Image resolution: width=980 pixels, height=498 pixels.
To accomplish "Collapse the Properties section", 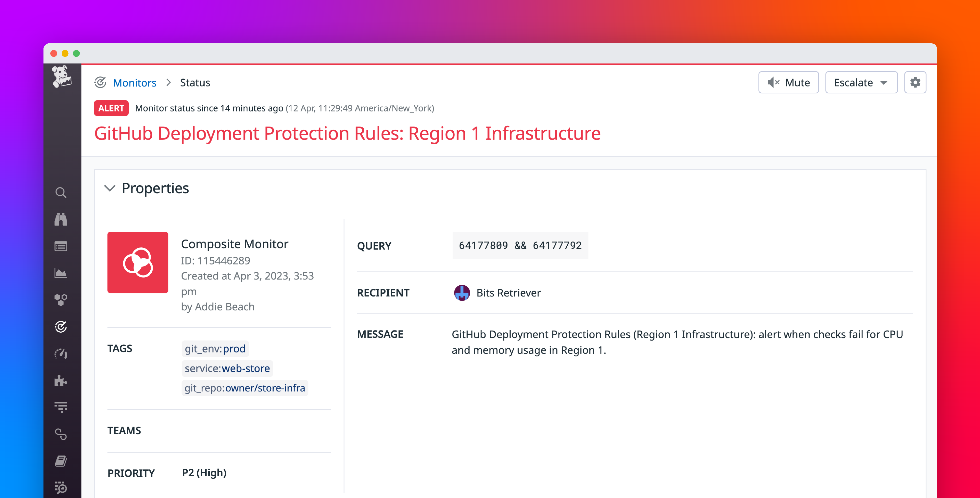I will [x=110, y=188].
